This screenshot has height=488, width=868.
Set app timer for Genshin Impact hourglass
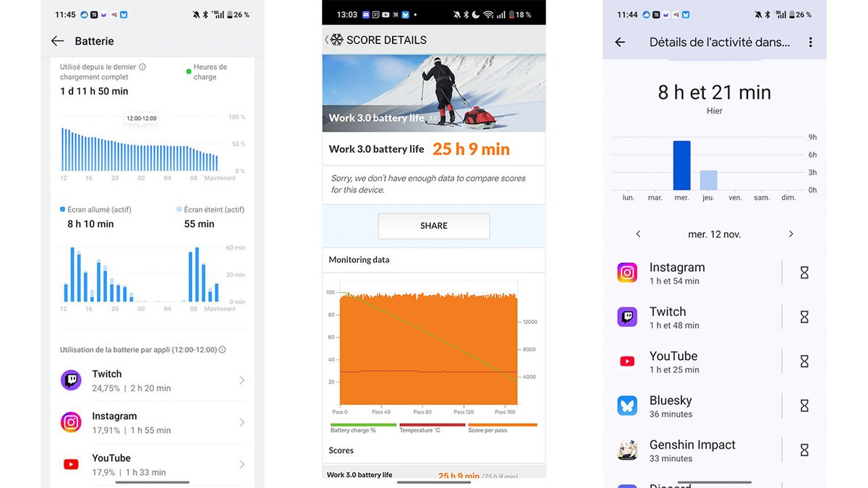(x=804, y=450)
